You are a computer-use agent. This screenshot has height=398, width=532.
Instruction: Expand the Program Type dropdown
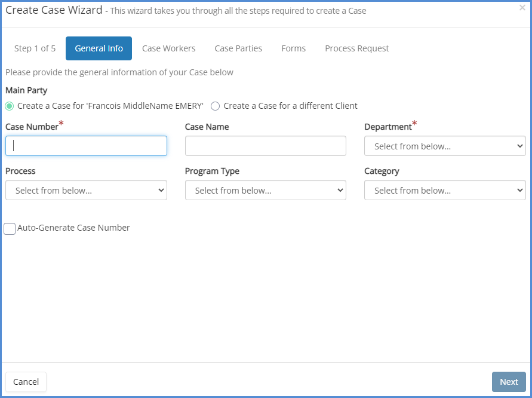(x=266, y=190)
